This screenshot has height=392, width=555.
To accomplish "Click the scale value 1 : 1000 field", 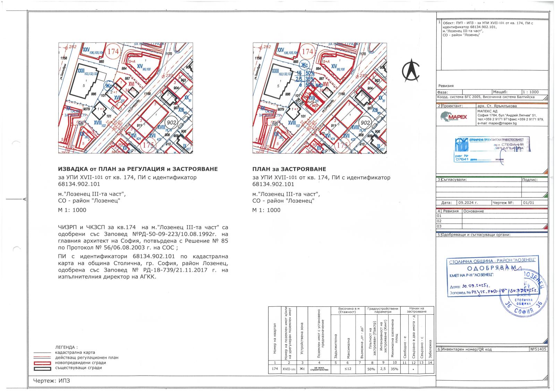I will point(531,92).
